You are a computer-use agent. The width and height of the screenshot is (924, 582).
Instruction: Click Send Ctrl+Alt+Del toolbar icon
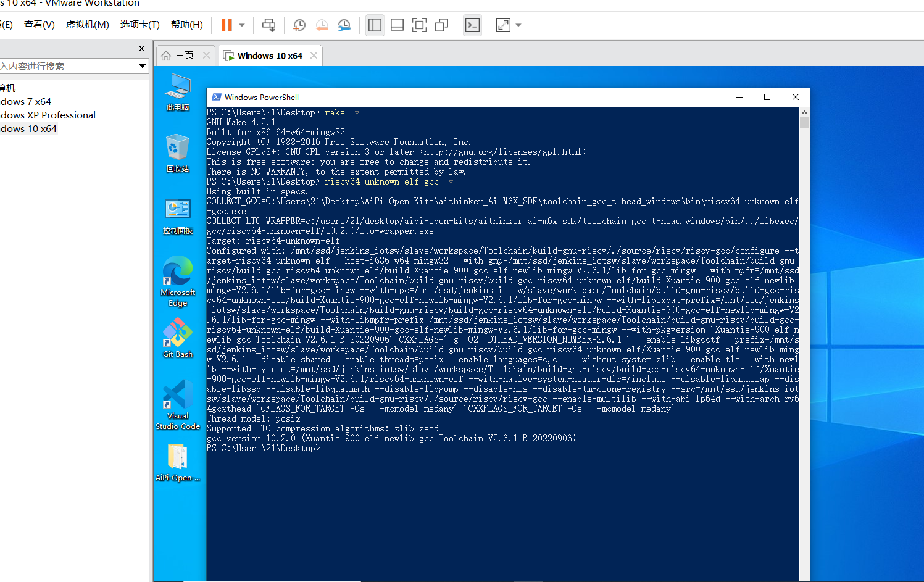point(269,25)
